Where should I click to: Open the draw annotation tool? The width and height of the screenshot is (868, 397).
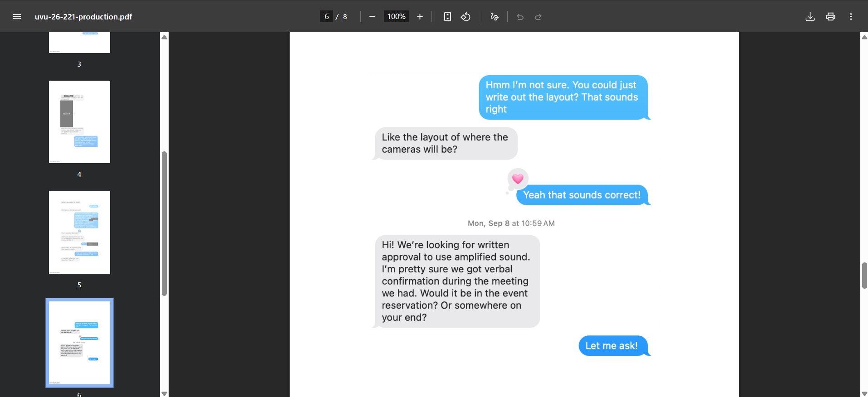(x=495, y=17)
